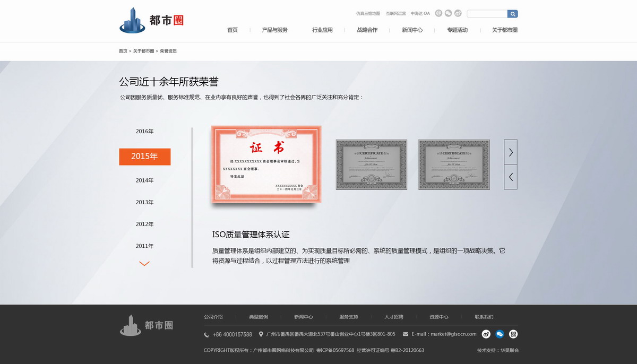Click the blue WeChat icon in footer
This screenshot has height=364, width=637.
pyautogui.click(x=500, y=334)
